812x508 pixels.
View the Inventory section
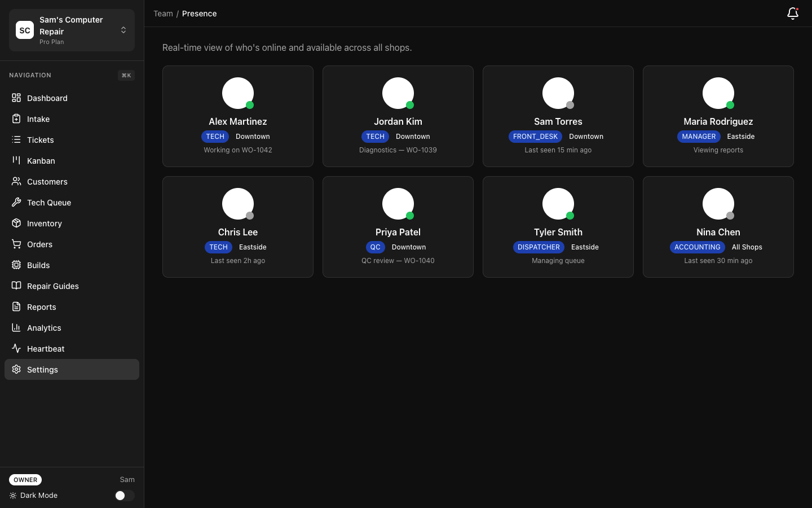coord(44,224)
